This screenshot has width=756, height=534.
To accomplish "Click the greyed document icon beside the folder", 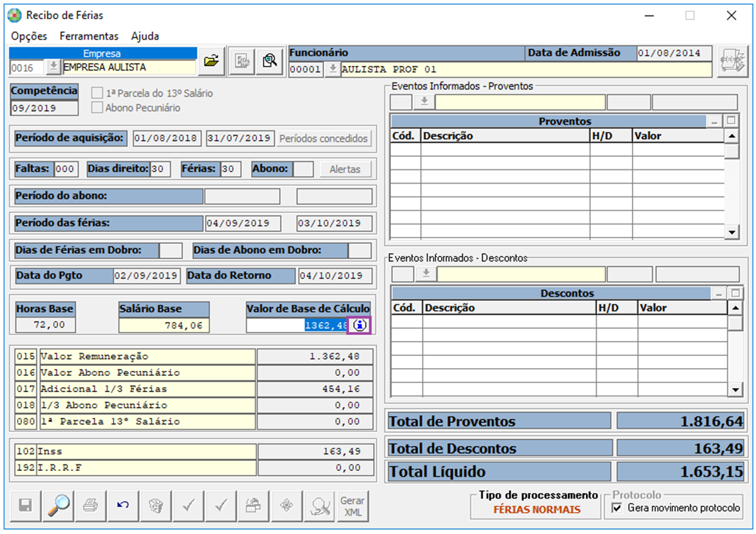I will (x=242, y=61).
